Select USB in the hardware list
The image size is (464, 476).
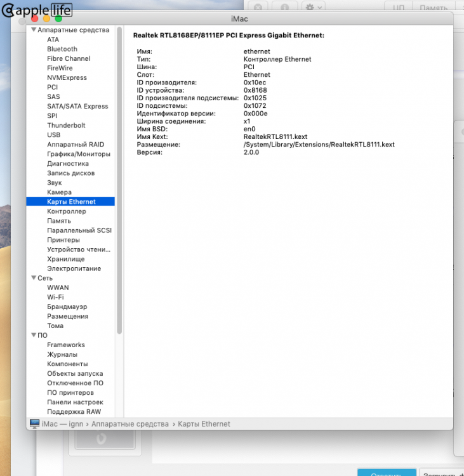54,135
